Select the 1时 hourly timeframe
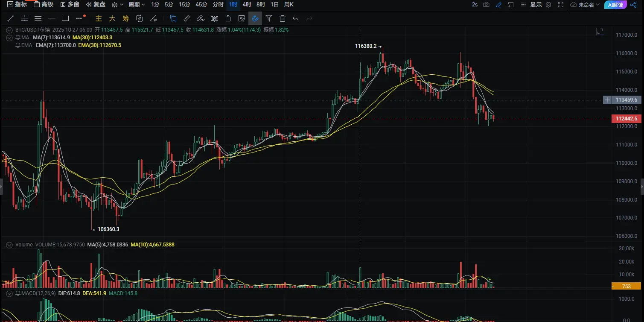This screenshot has width=644, height=322. coord(233,5)
